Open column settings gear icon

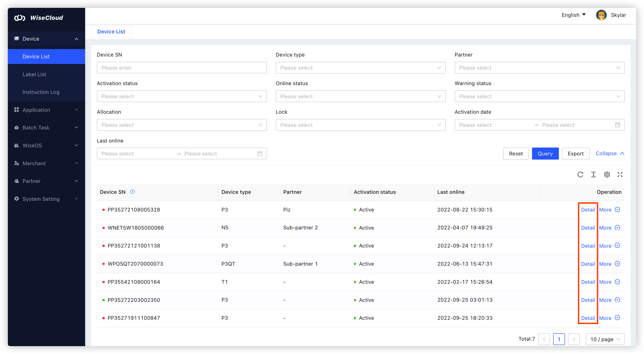607,175
